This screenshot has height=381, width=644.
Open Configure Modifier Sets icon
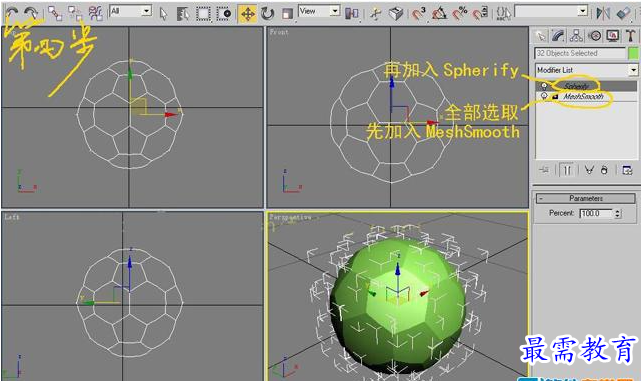(x=627, y=170)
